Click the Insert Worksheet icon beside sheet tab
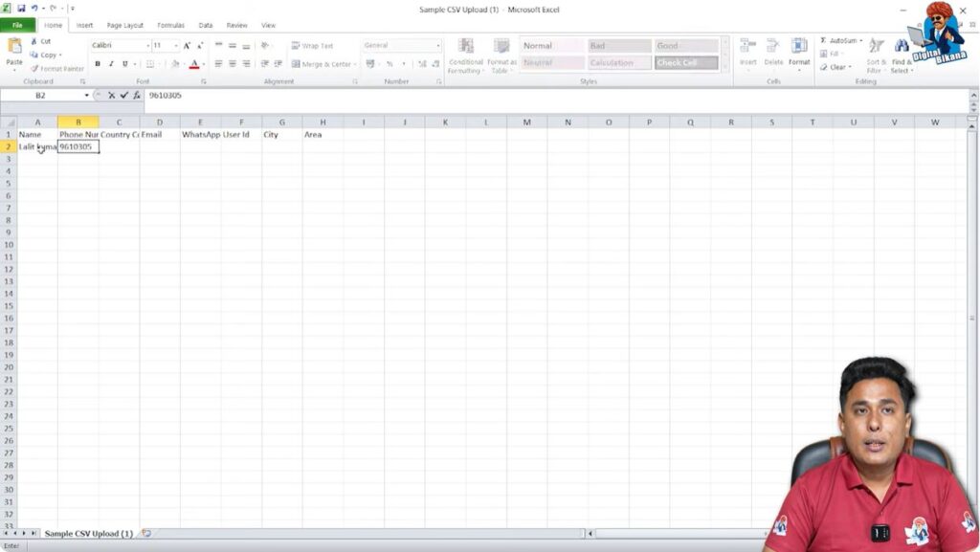The width and height of the screenshot is (980, 552). pos(146,533)
